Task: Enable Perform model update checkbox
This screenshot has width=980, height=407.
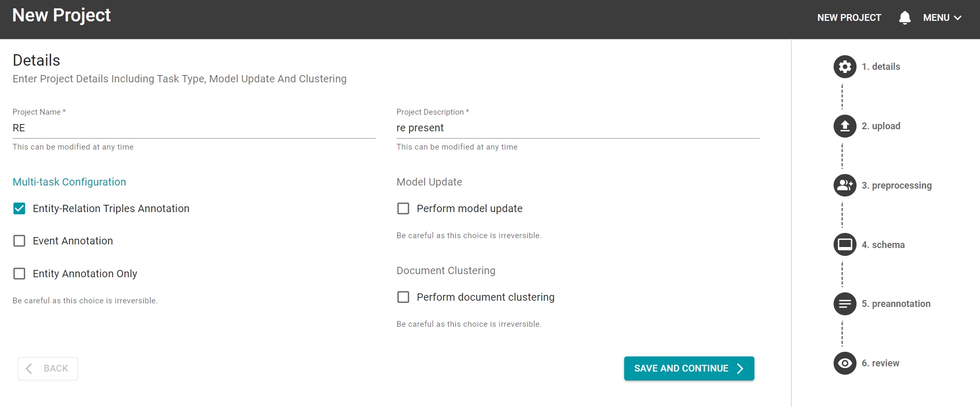Action: coord(403,208)
